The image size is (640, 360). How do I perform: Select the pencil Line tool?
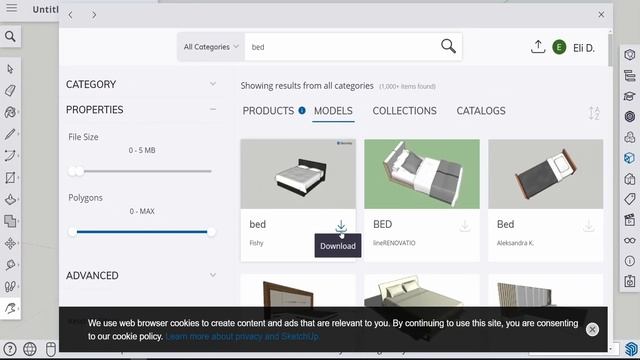click(10, 134)
